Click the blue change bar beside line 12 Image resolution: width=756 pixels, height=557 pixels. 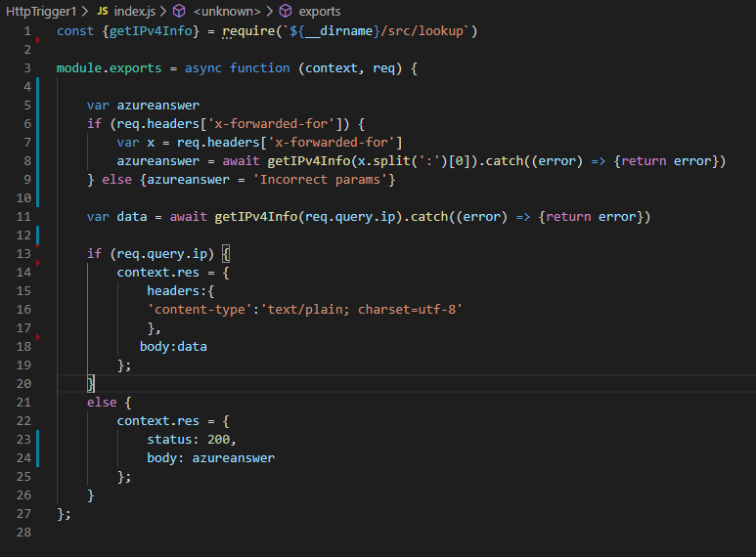(x=38, y=236)
